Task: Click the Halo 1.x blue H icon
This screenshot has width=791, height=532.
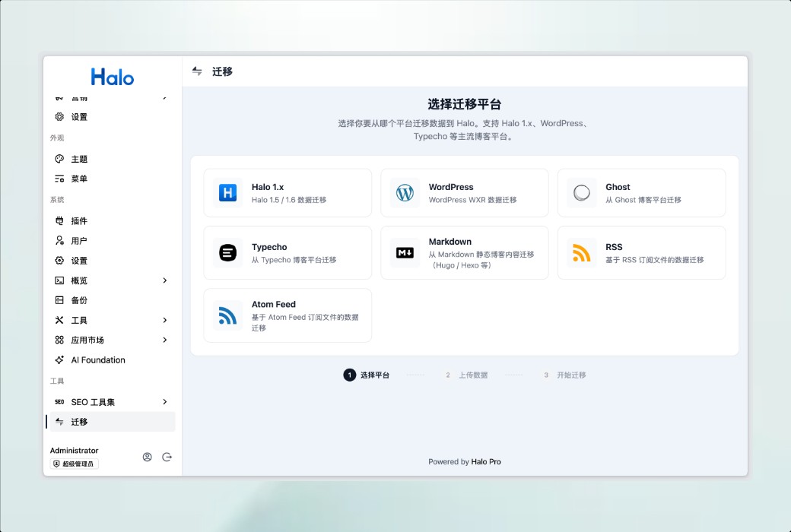Action: [x=227, y=192]
